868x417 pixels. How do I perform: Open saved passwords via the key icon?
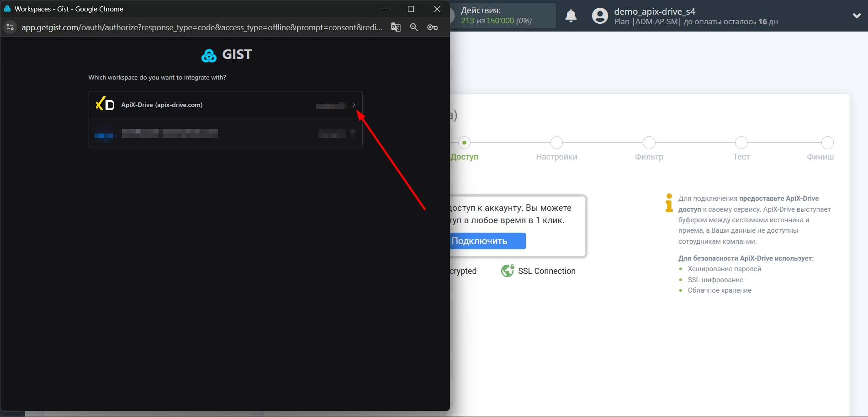pyautogui.click(x=432, y=27)
